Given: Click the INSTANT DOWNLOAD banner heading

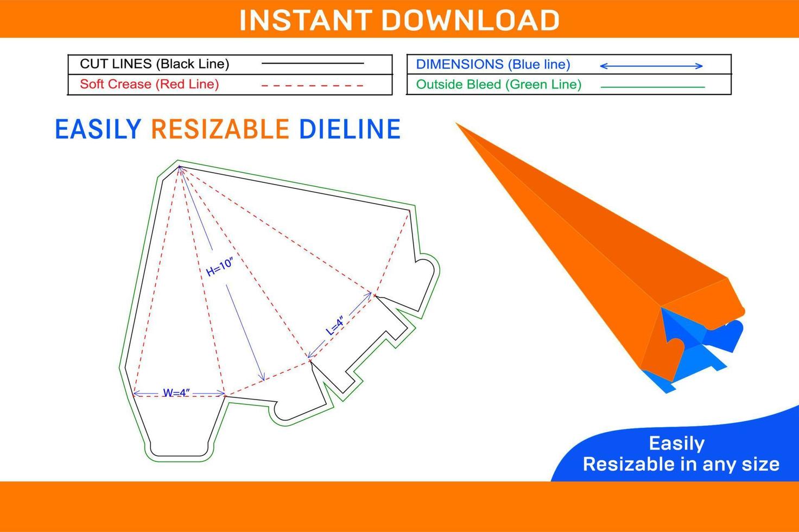Looking at the screenshot, I should click(x=399, y=20).
